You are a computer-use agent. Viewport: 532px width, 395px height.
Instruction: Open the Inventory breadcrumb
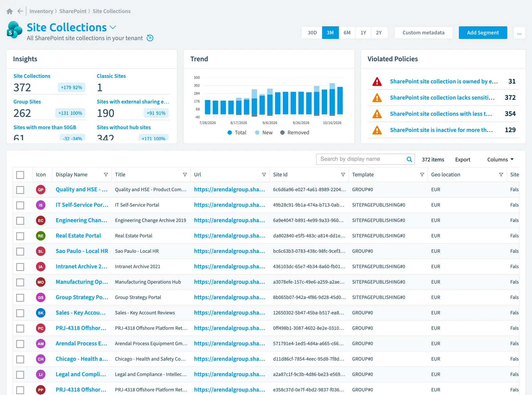pyautogui.click(x=41, y=11)
